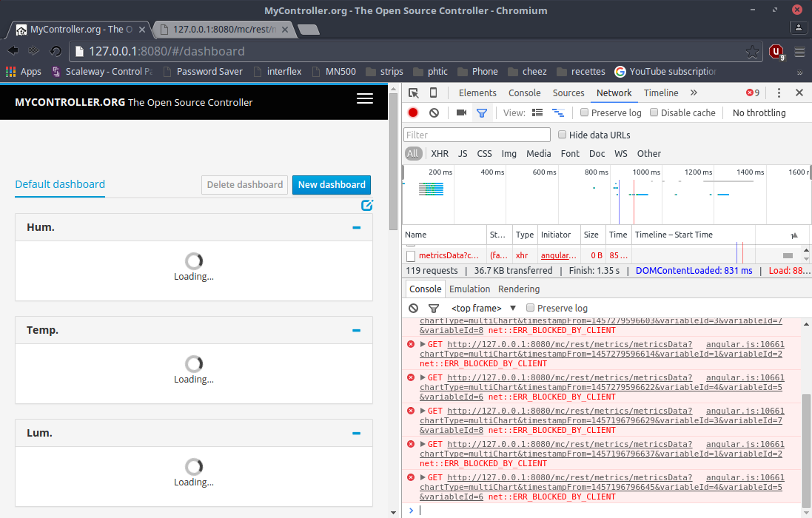The width and height of the screenshot is (812, 518).
Task: Show hidden bookmarks with the overflow chevron
Action: point(799,72)
